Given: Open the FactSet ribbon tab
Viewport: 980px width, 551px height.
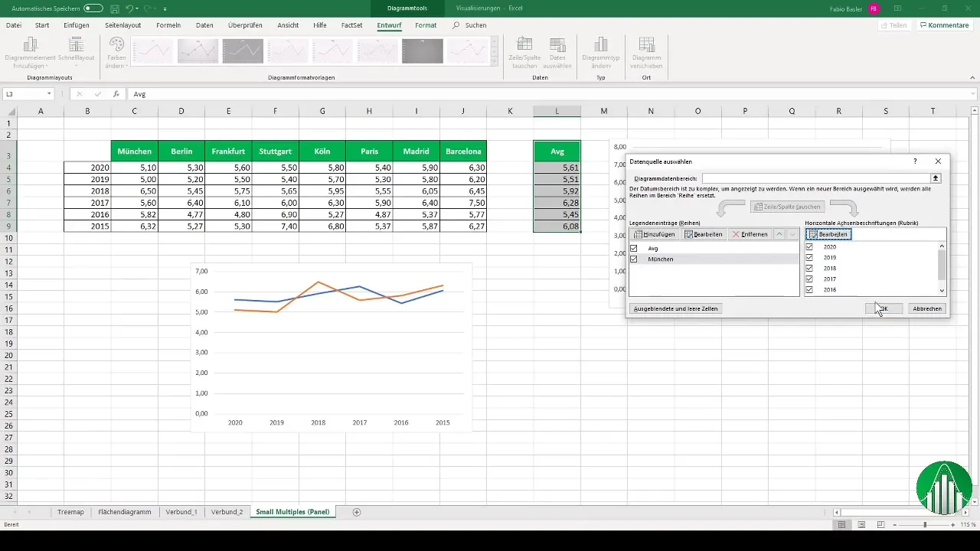Looking at the screenshot, I should click(x=352, y=25).
